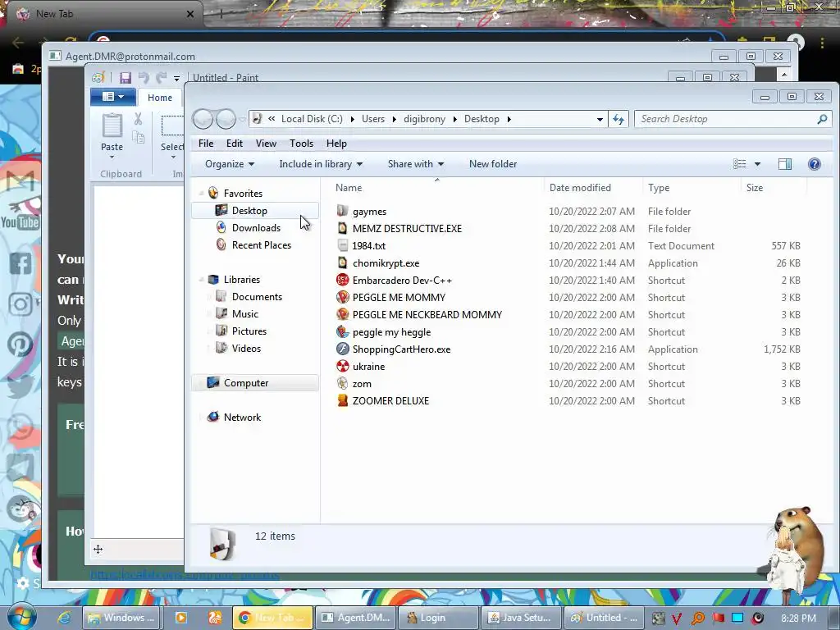Image resolution: width=840 pixels, height=630 pixels.
Task: Select Documents under Libraries
Action: [x=257, y=297]
